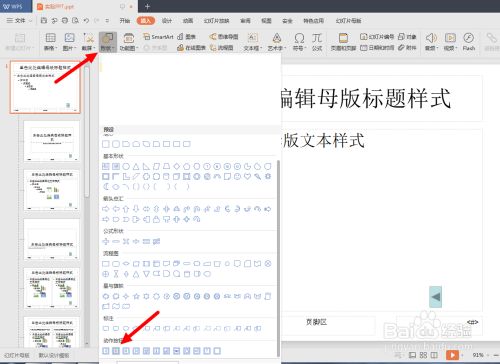The image size is (500, 364).
Task: Select the four-point star shape
Action: click(126, 296)
